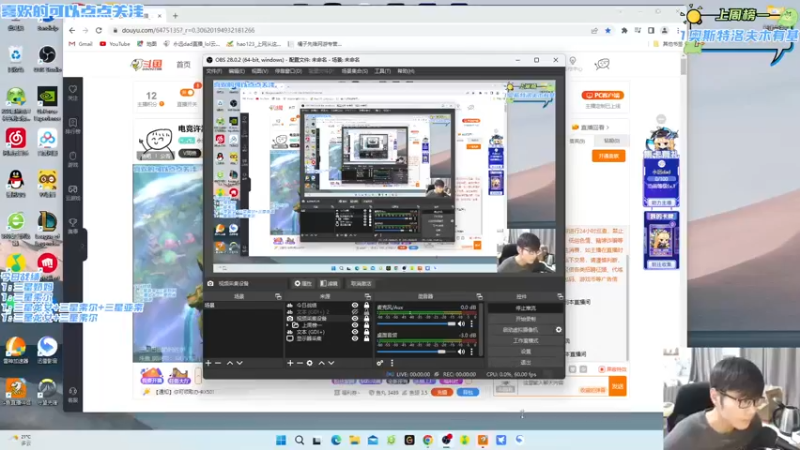Toggle visibility of 文本 (GDI+) source
This screenshot has height=450, width=800.
point(355,332)
